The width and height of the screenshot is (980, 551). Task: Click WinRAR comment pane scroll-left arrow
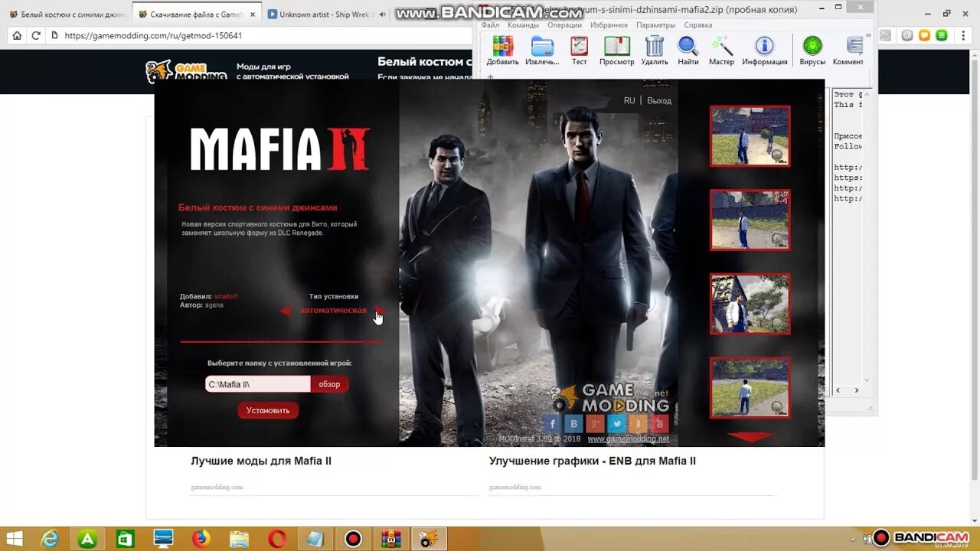(838, 390)
